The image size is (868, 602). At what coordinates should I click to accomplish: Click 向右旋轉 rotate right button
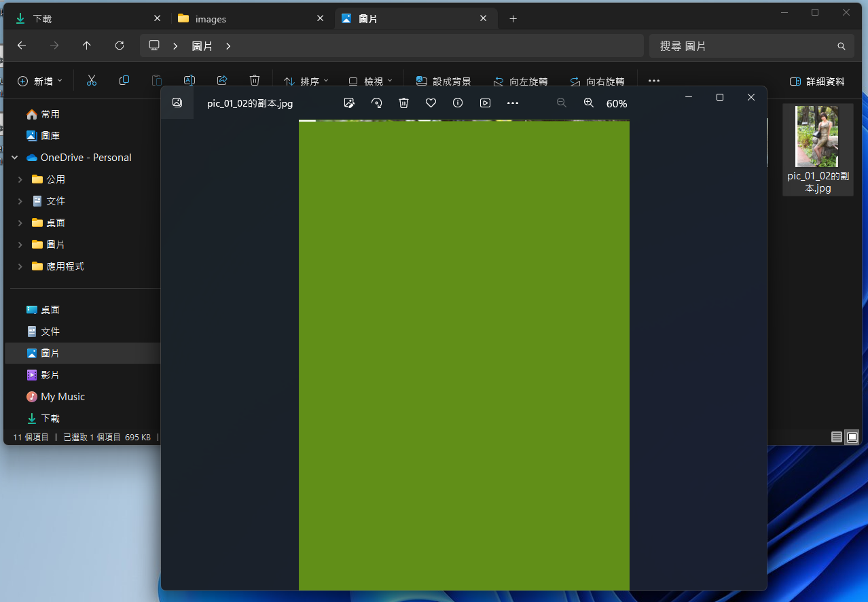click(x=597, y=82)
